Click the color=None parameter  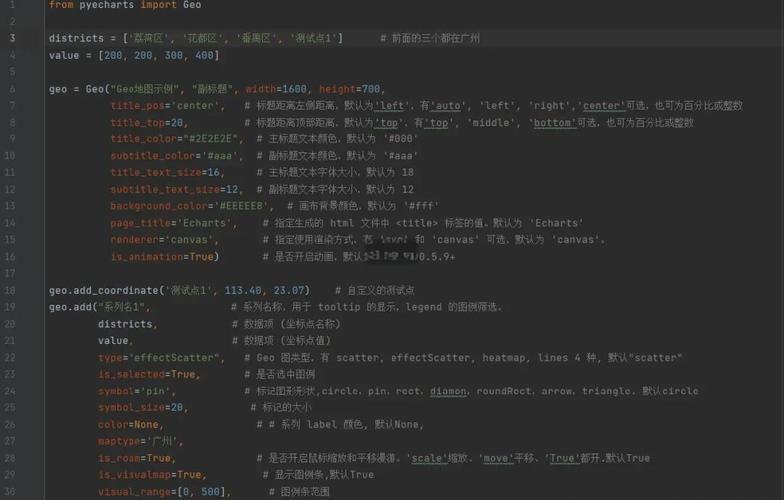click(x=128, y=425)
